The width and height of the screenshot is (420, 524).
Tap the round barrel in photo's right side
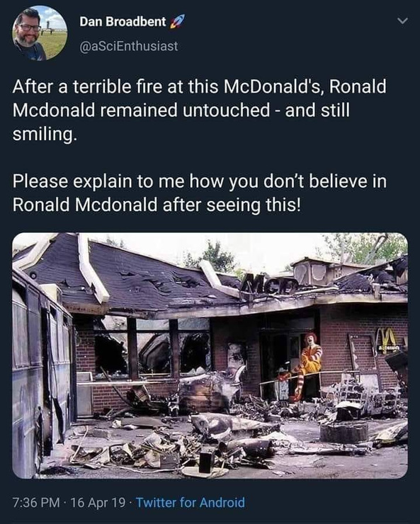pyautogui.click(x=344, y=432)
